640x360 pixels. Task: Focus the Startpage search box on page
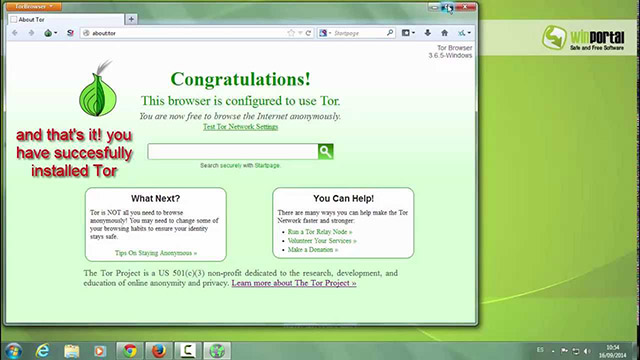coord(233,151)
